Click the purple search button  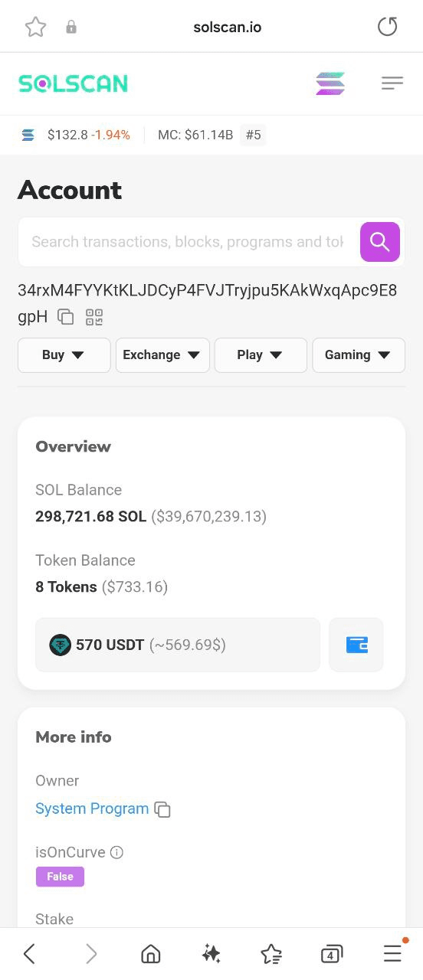380,242
